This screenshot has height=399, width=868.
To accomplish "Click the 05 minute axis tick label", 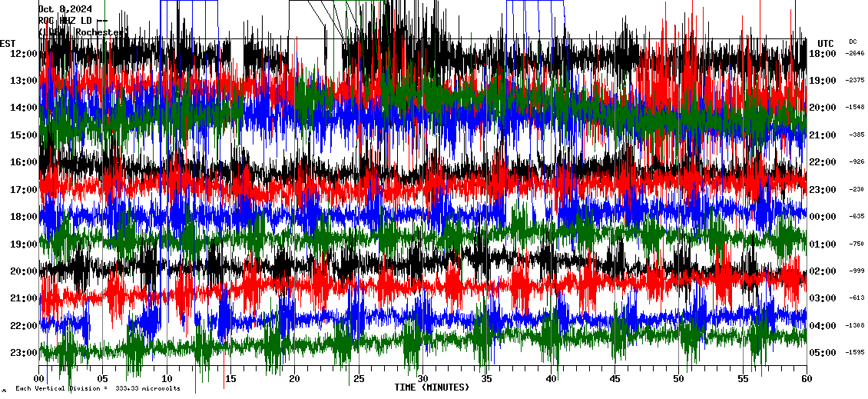I will (104, 379).
